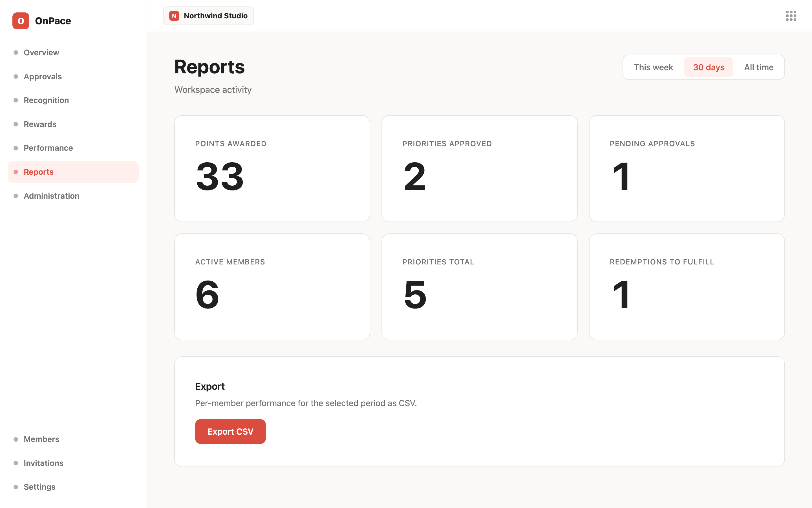This screenshot has width=812, height=508.
Task: Click the Workspace activity subtitle
Action: pos(213,90)
